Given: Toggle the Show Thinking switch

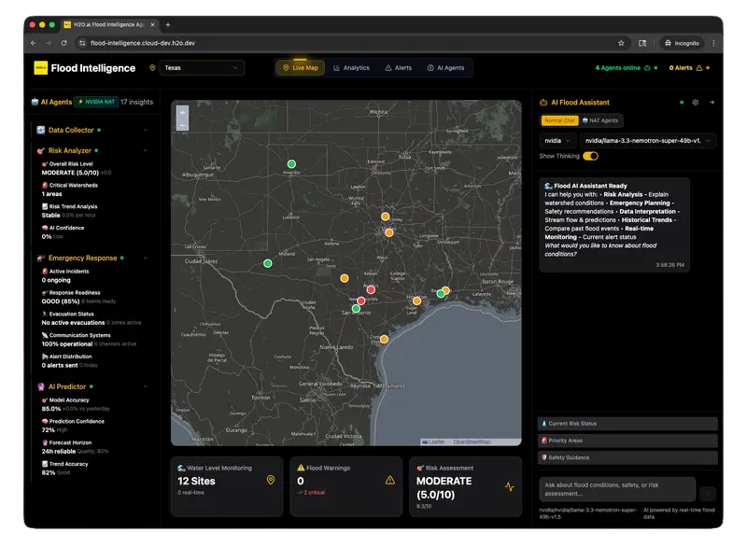Looking at the screenshot, I should point(590,156).
